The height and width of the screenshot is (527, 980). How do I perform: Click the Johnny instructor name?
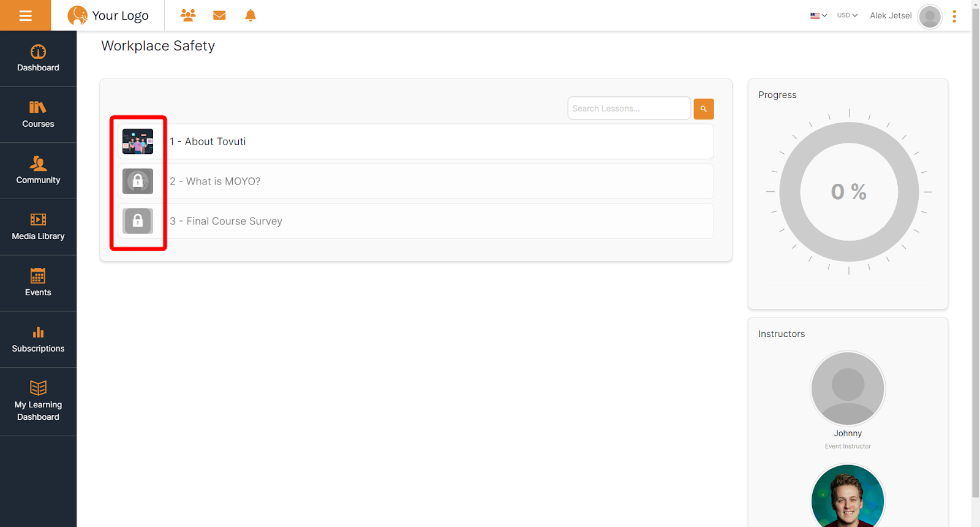(848, 433)
